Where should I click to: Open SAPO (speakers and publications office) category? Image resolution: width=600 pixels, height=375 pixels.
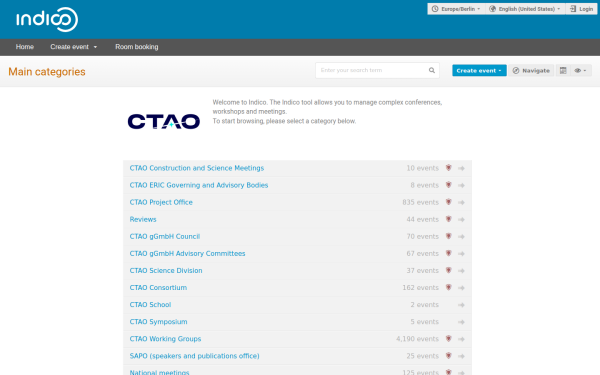(x=194, y=356)
